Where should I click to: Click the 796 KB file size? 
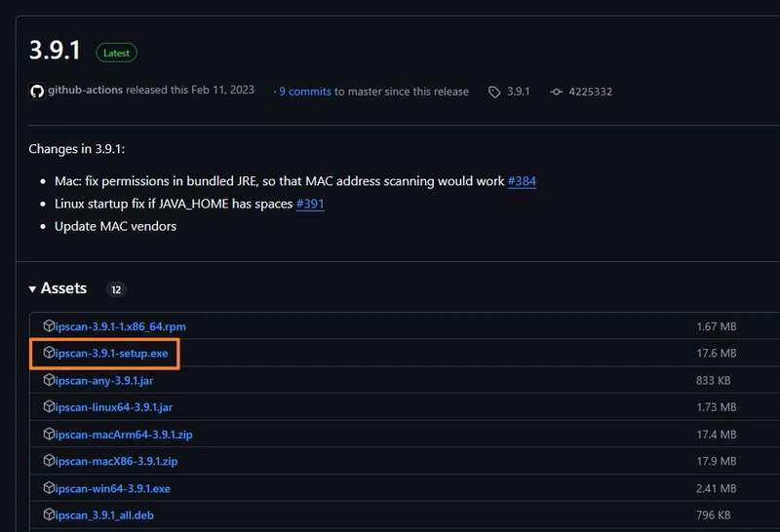coord(714,515)
